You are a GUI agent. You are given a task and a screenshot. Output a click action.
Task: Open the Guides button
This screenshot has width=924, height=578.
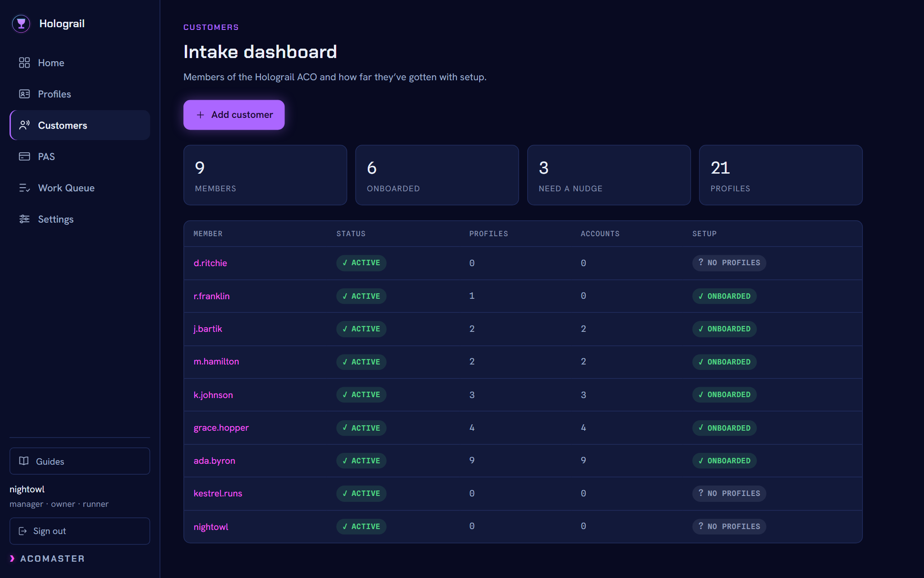pos(80,461)
